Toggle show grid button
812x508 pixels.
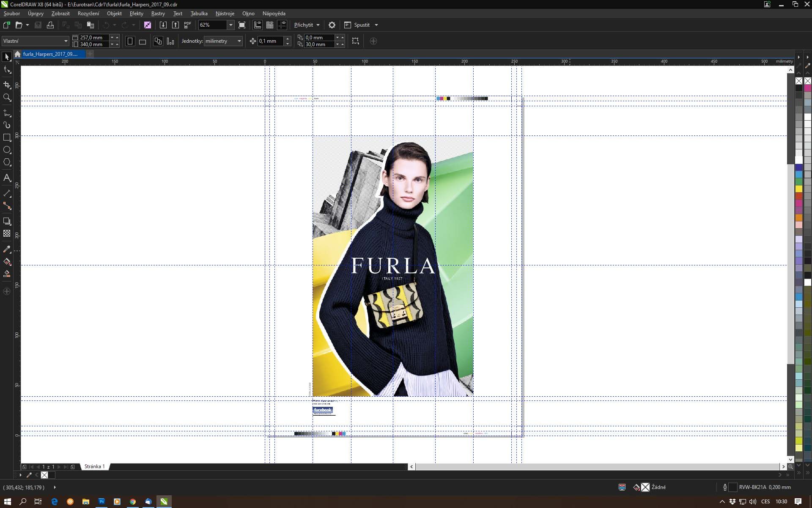click(270, 25)
